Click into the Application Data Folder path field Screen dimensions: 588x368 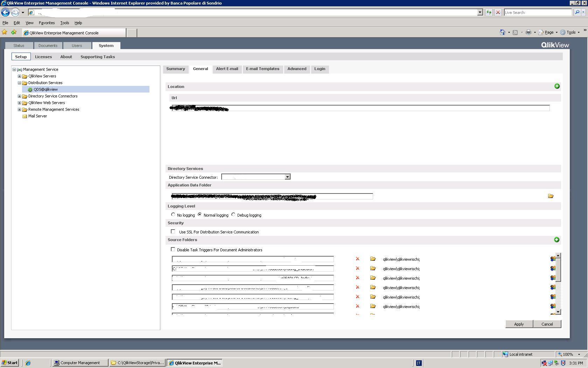click(x=272, y=196)
